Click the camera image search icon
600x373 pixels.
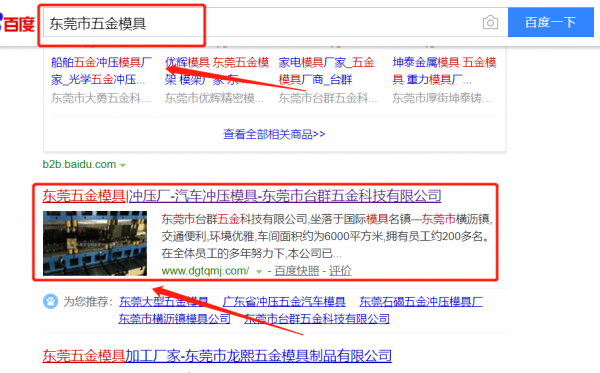pyautogui.click(x=490, y=23)
